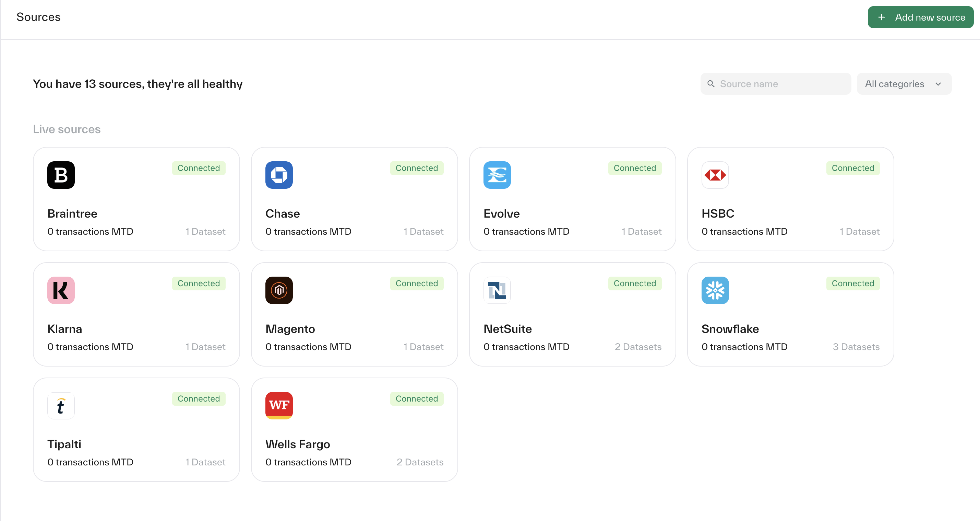Click the search magnifier icon
The width and height of the screenshot is (980, 521).
click(x=710, y=84)
